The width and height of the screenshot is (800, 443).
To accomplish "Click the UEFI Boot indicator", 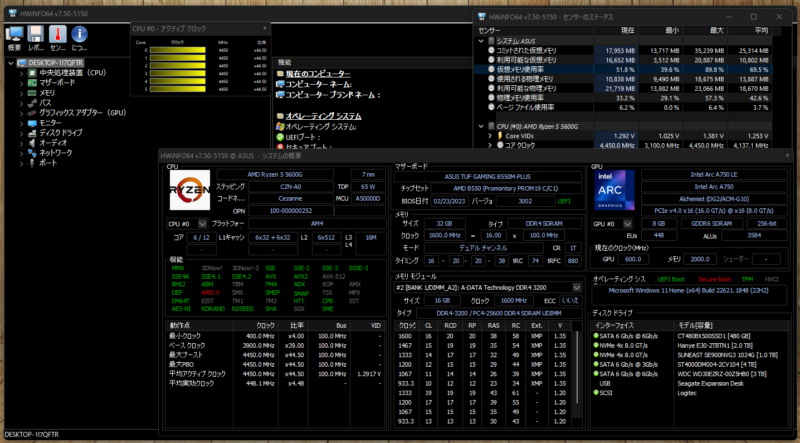I will click(671, 279).
